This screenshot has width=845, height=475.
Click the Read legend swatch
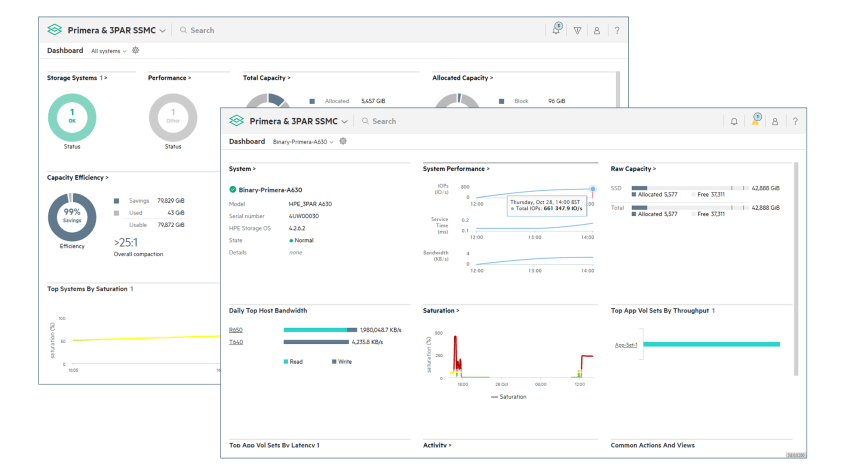(286, 362)
